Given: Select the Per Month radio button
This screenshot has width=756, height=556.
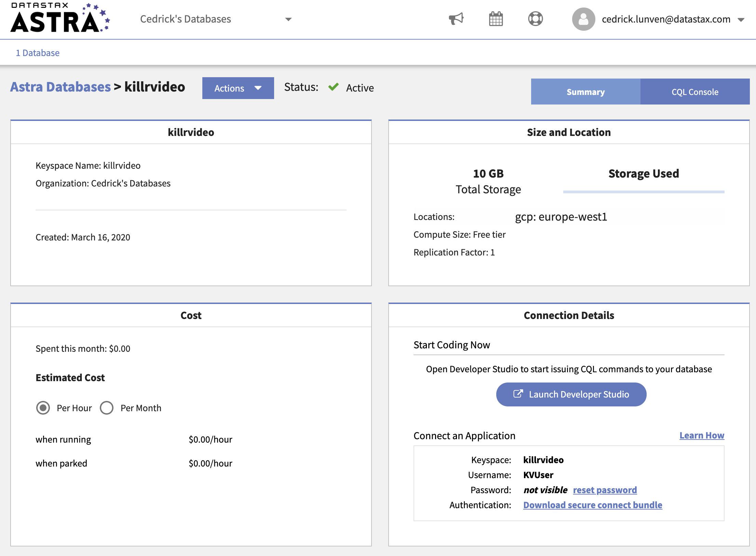Looking at the screenshot, I should pyautogui.click(x=107, y=408).
